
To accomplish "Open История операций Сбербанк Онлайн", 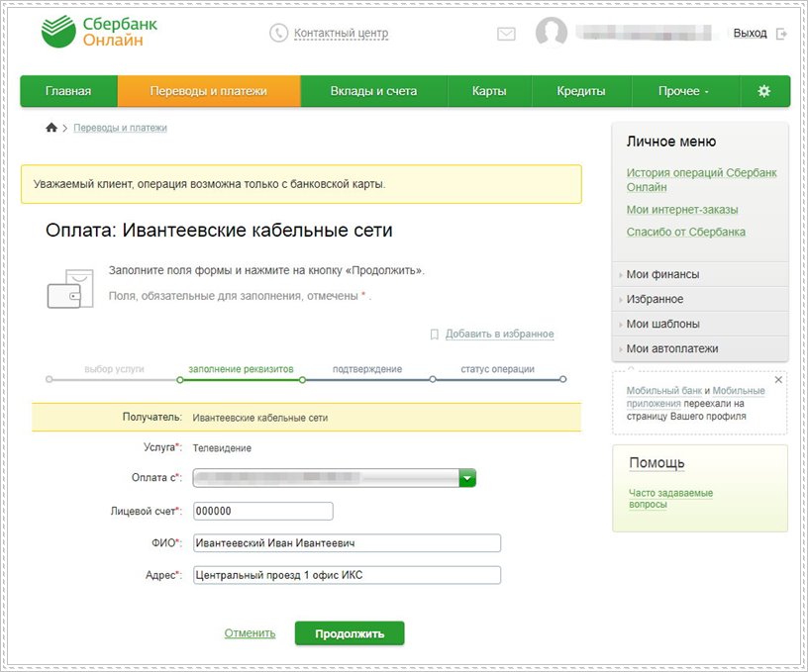I will coord(701,180).
